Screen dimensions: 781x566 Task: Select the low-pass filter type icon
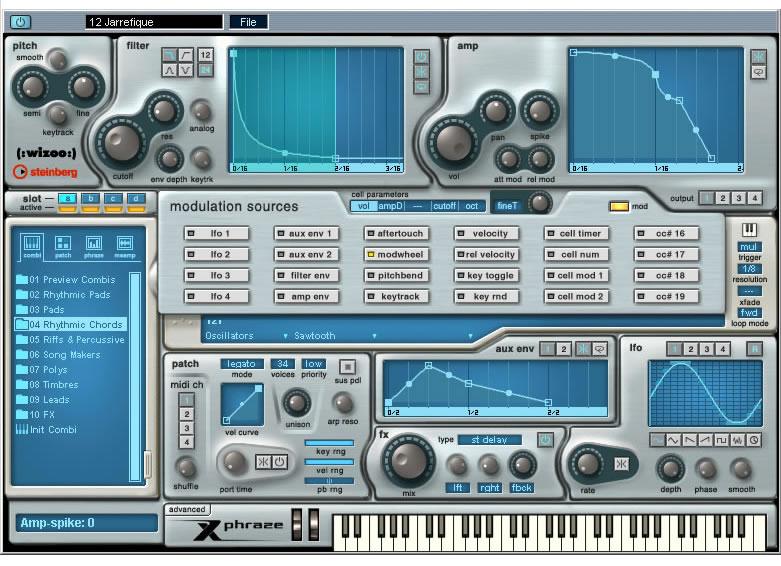[169, 54]
